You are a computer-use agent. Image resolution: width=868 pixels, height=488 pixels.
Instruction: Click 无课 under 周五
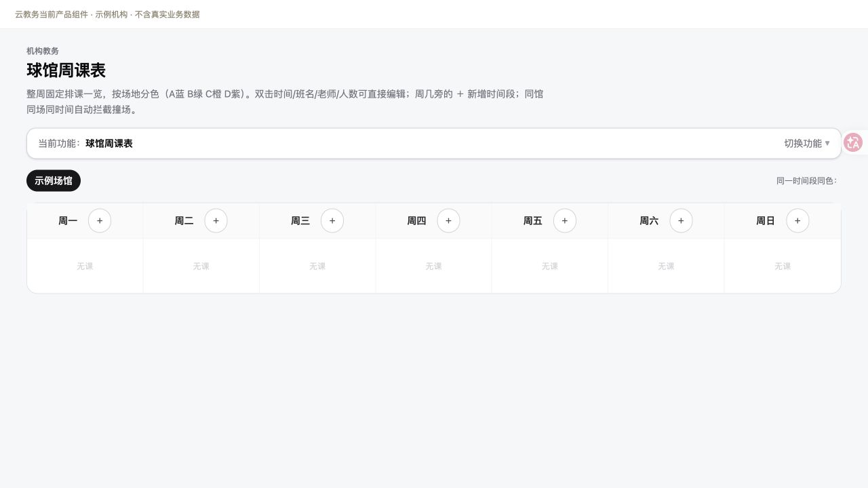tap(550, 266)
